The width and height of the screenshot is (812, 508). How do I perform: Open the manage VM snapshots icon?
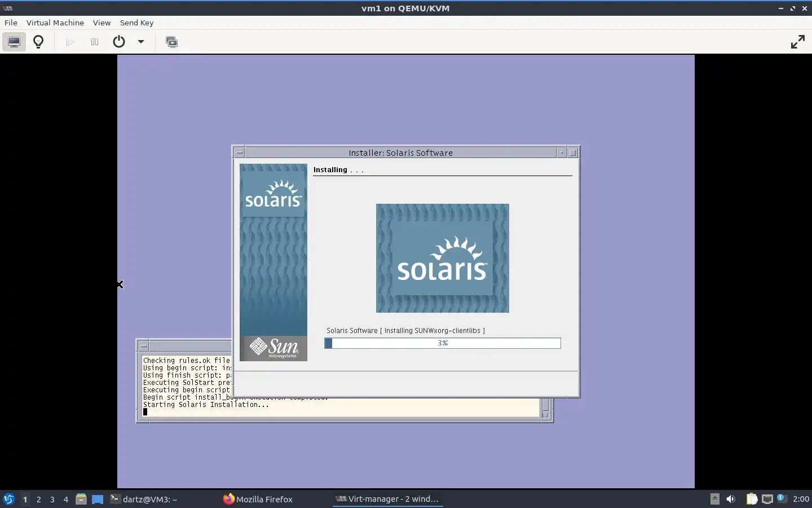point(171,42)
